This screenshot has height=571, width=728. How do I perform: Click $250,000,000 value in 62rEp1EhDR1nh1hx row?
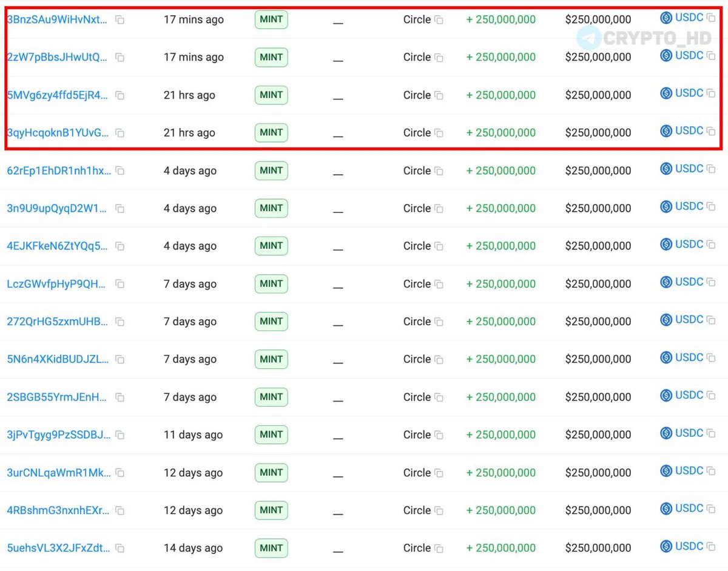click(x=598, y=171)
